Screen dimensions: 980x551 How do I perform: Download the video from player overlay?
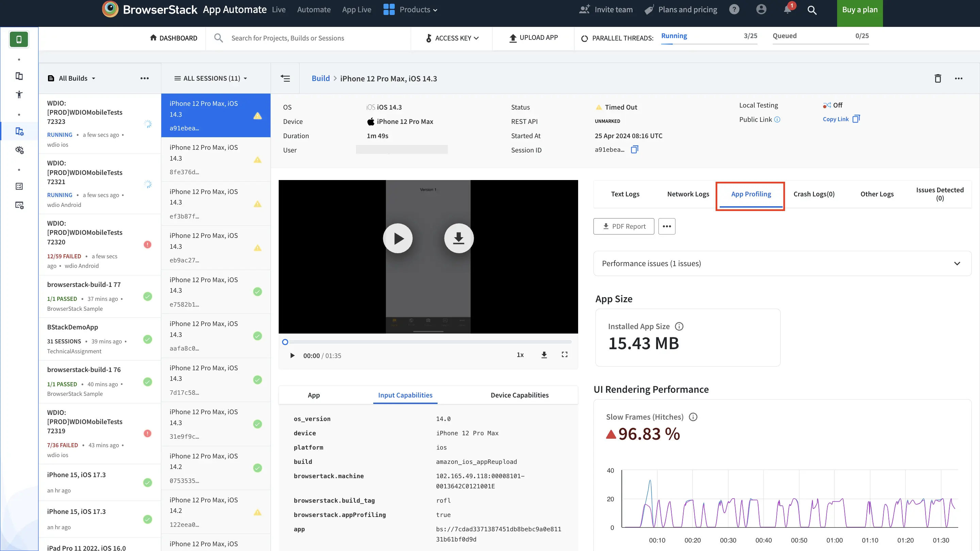(x=458, y=238)
